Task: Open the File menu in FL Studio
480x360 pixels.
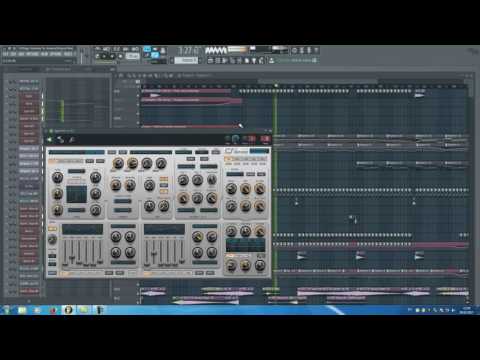Action: (5, 54)
